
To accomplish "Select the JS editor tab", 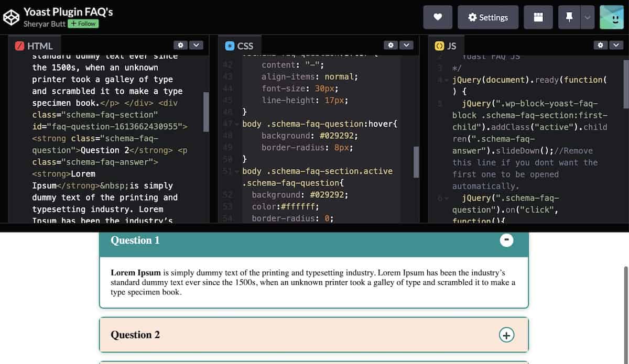I will pyautogui.click(x=446, y=46).
